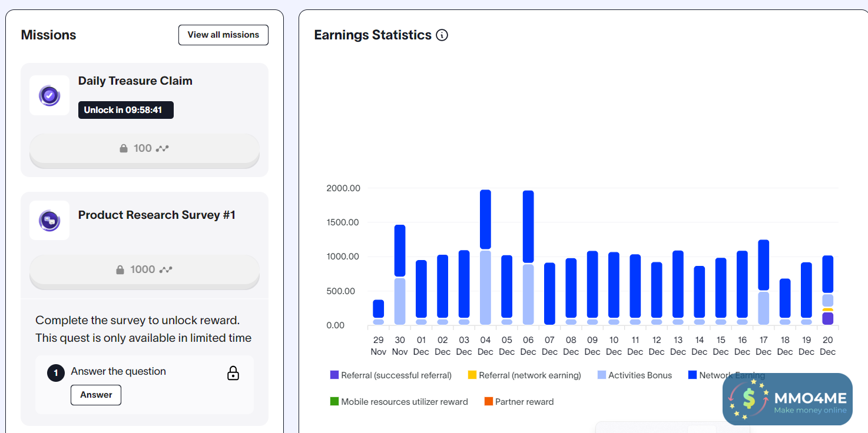Click the Earnings Statistics heading
This screenshot has width=868, height=433.
coord(373,35)
